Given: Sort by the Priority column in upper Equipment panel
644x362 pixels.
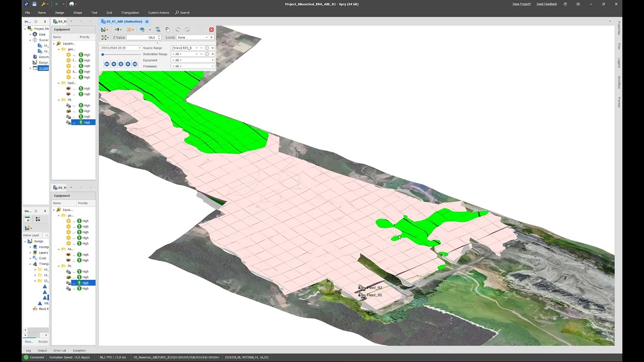Looking at the screenshot, I should click(85, 37).
